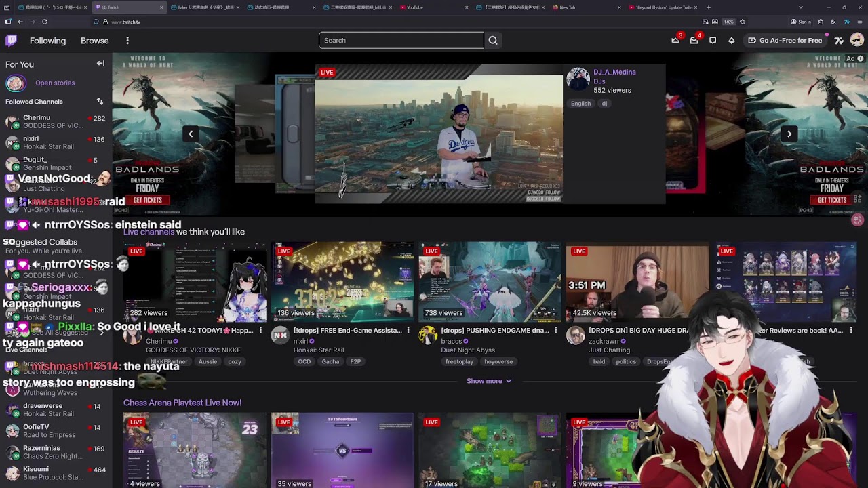868x488 pixels.
Task: Open new browser tab with plus
Action: (708, 7)
